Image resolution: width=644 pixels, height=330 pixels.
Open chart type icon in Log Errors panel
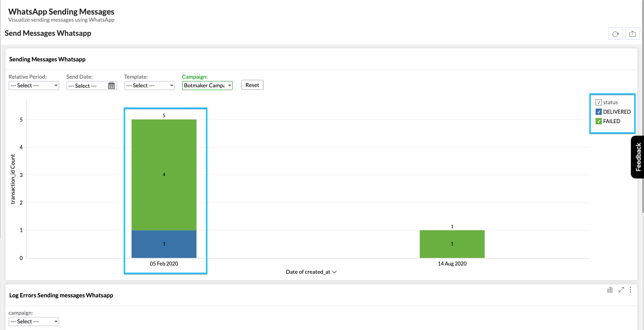pyautogui.click(x=610, y=290)
